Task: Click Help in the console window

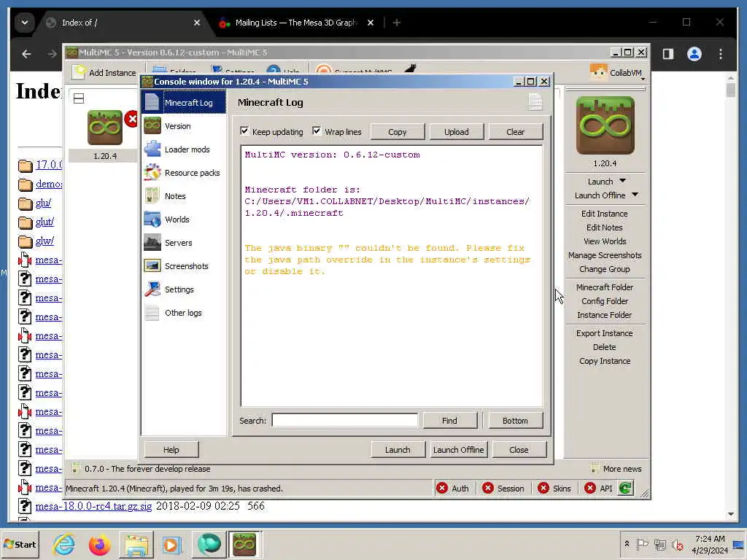Action: 171,450
